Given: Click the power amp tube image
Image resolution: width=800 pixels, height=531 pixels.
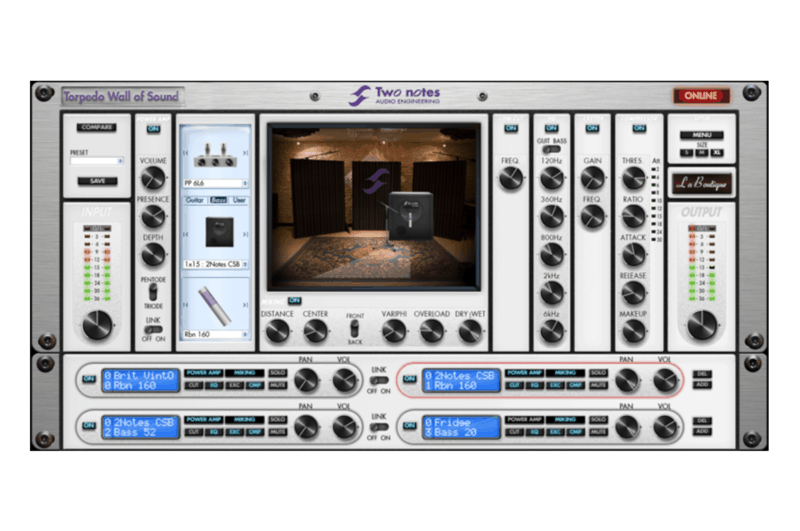Looking at the screenshot, I should click(215, 157).
